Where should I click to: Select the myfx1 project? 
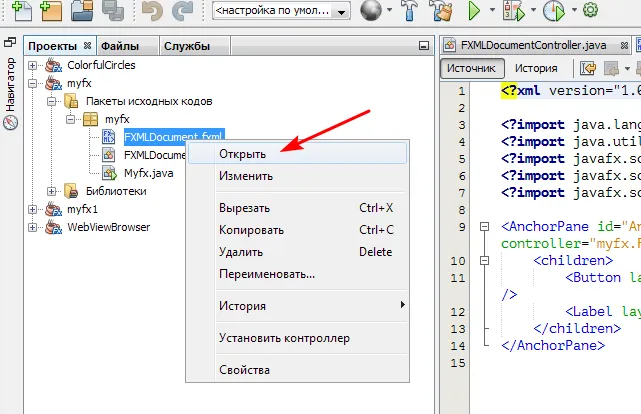coord(82,209)
